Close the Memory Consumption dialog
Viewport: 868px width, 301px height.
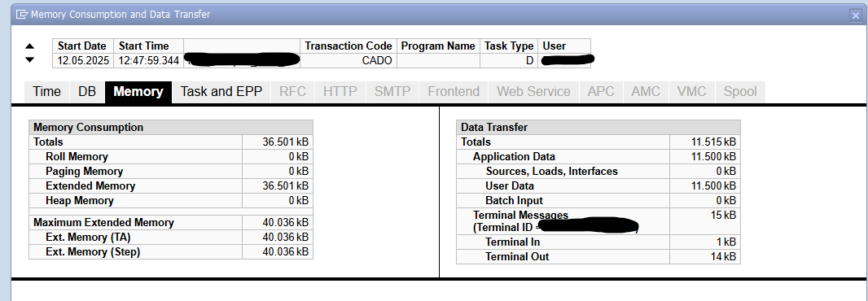(855, 15)
